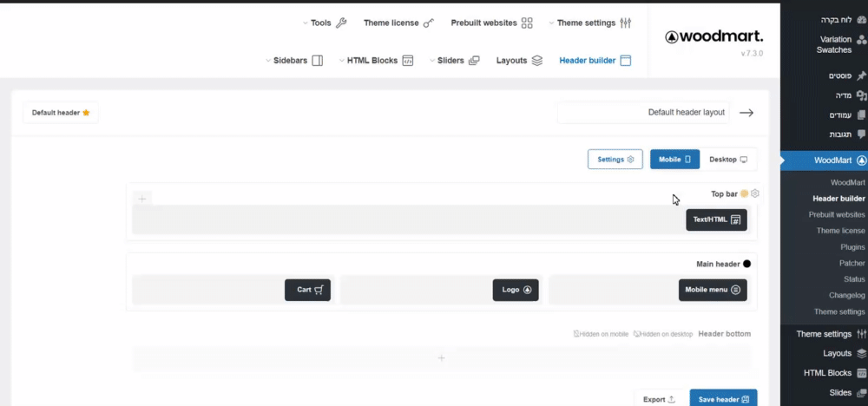
Task: Click the Main header black color dot
Action: tap(746, 264)
